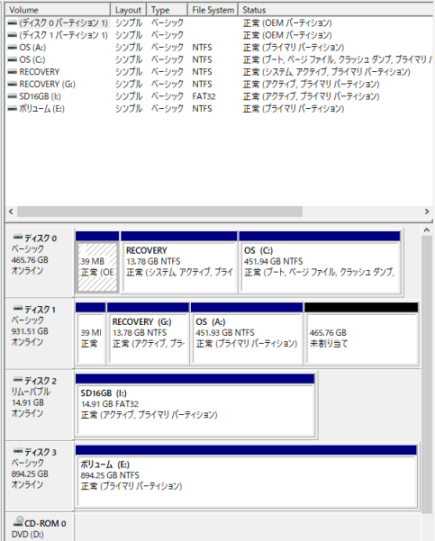Click the CD-ROM 0 disc drive icon

click(x=19, y=521)
